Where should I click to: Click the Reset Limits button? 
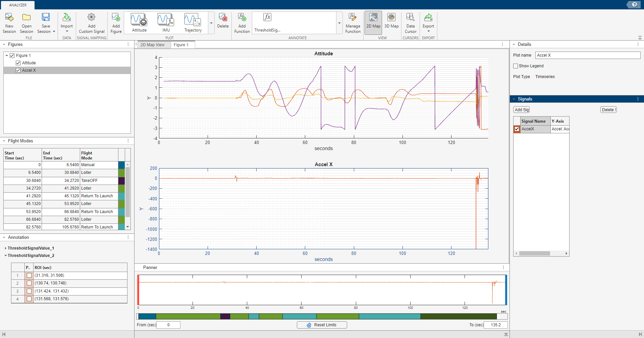pos(322,325)
